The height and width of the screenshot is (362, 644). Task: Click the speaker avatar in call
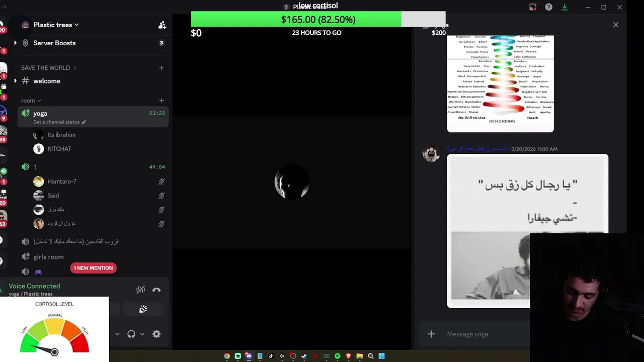(292, 182)
